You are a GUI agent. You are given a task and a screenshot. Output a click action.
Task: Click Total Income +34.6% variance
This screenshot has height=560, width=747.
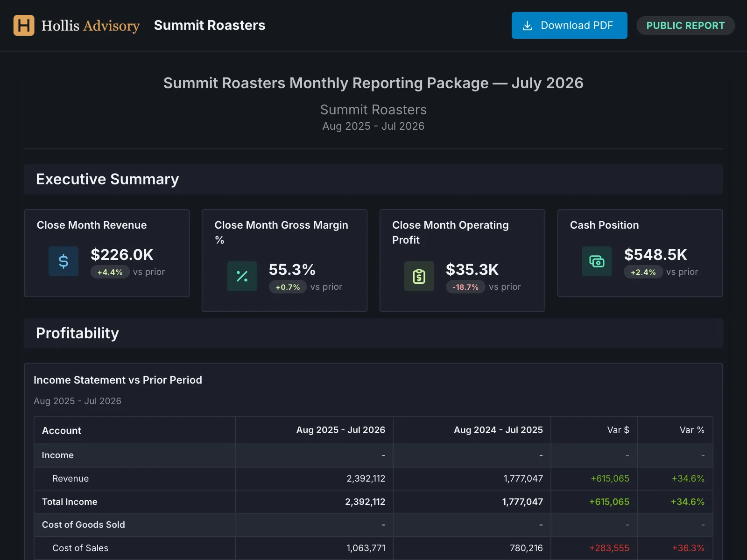688,502
